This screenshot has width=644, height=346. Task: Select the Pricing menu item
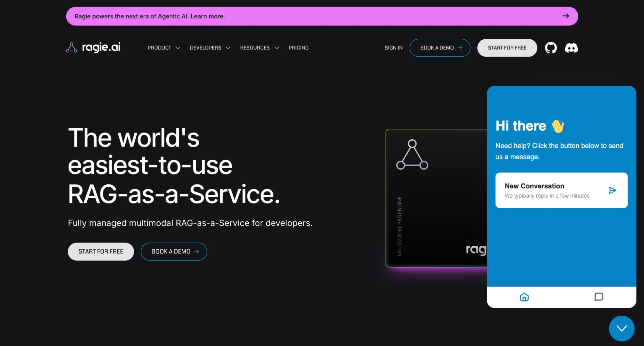click(298, 47)
